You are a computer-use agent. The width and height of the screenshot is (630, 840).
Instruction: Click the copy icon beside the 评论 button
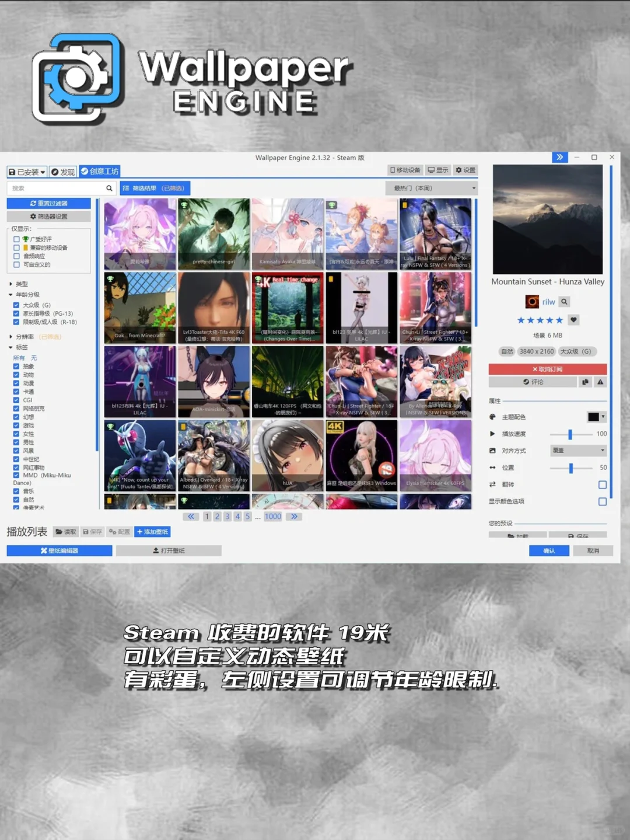(x=585, y=382)
